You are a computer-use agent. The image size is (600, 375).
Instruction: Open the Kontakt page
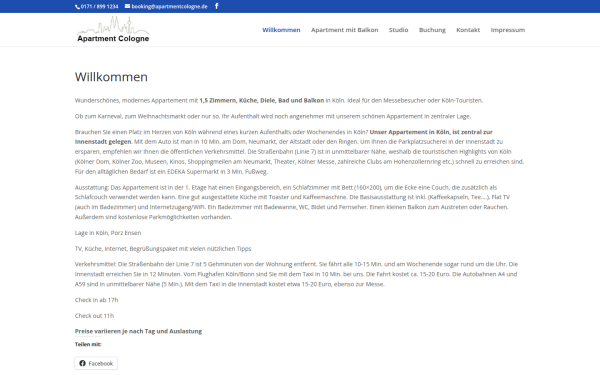(468, 30)
